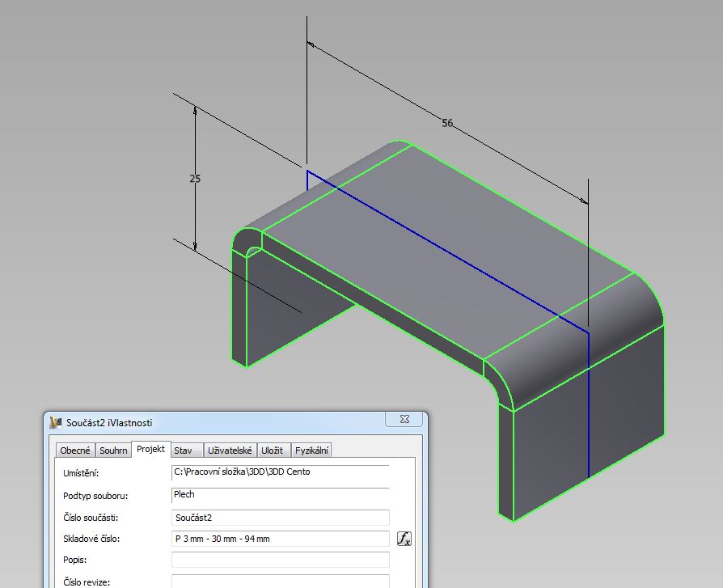The width and height of the screenshot is (723, 588).
Task: Switch to the Uložit tab
Action: (x=272, y=451)
